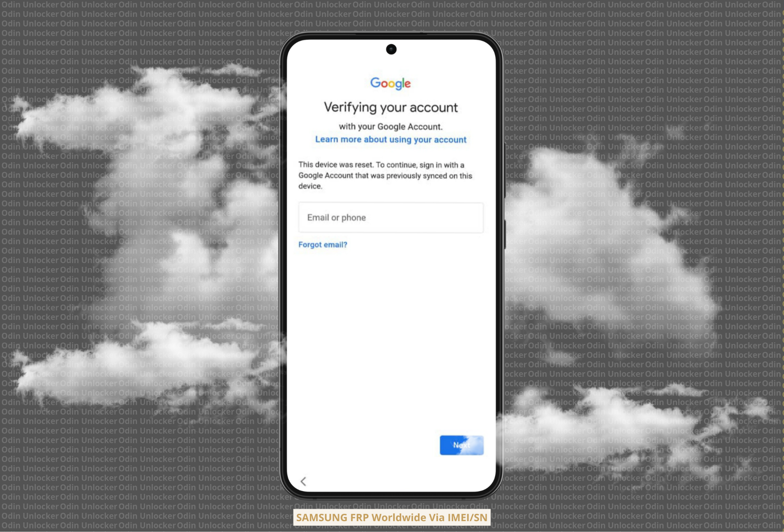784x532 pixels.
Task: Click the Verifying your account heading
Action: (391, 107)
